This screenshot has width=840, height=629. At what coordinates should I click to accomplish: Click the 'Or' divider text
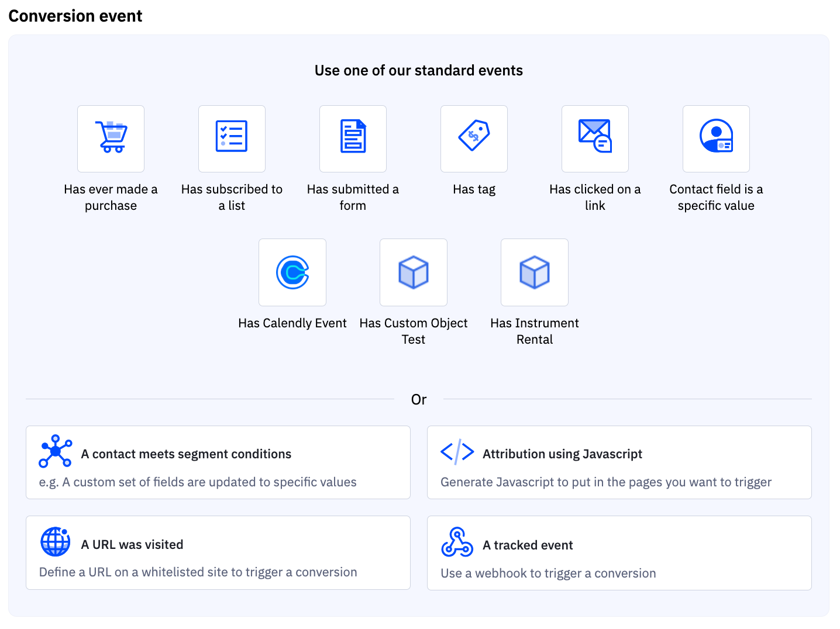[419, 399]
